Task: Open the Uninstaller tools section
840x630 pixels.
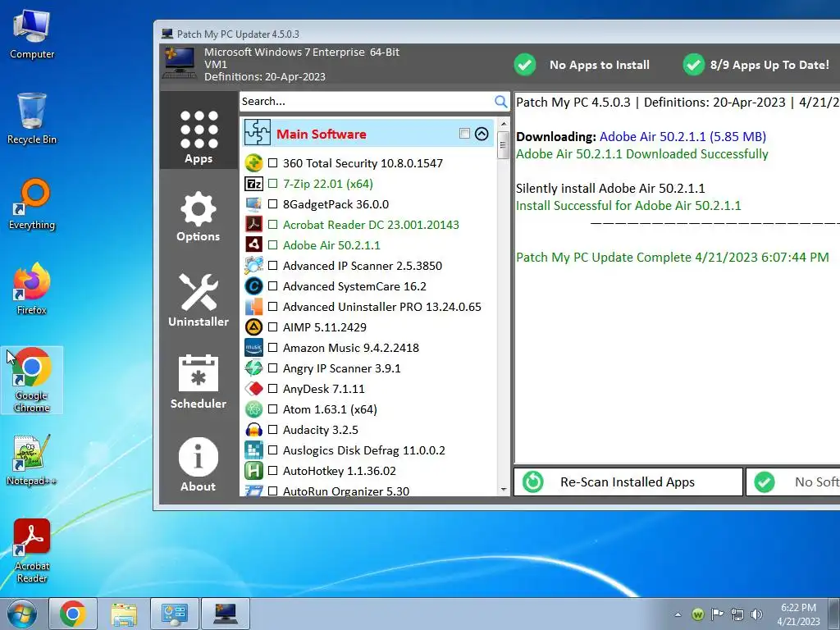Action: (199, 300)
